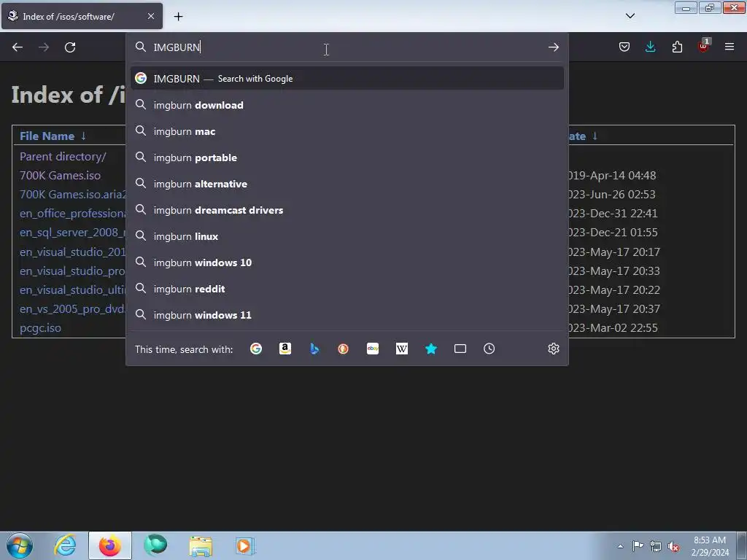This screenshot has height=560, width=747.
Task: Open Windows Media Player from the taskbar
Action: click(245, 545)
